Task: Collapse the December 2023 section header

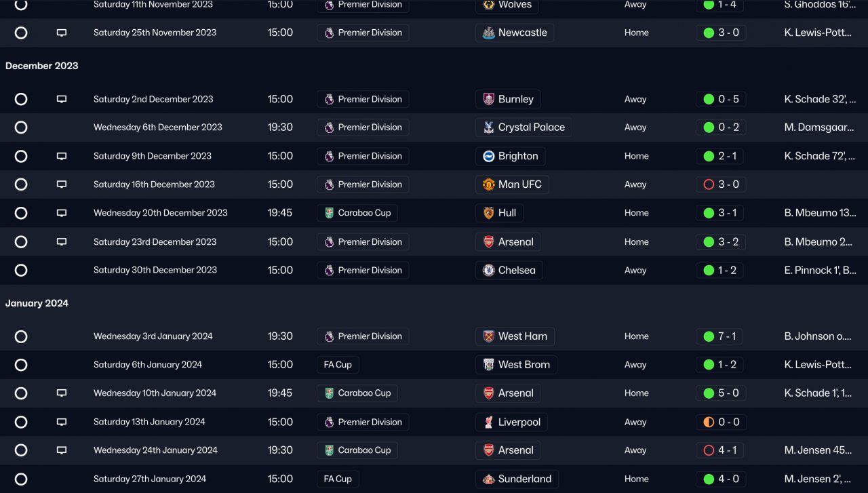Action: point(42,66)
